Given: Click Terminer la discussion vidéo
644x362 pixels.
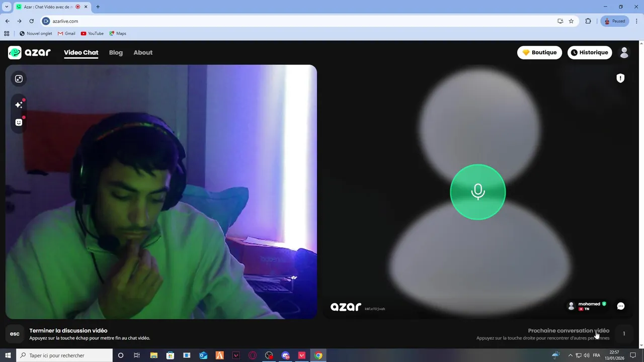Looking at the screenshot, I should point(68,330).
